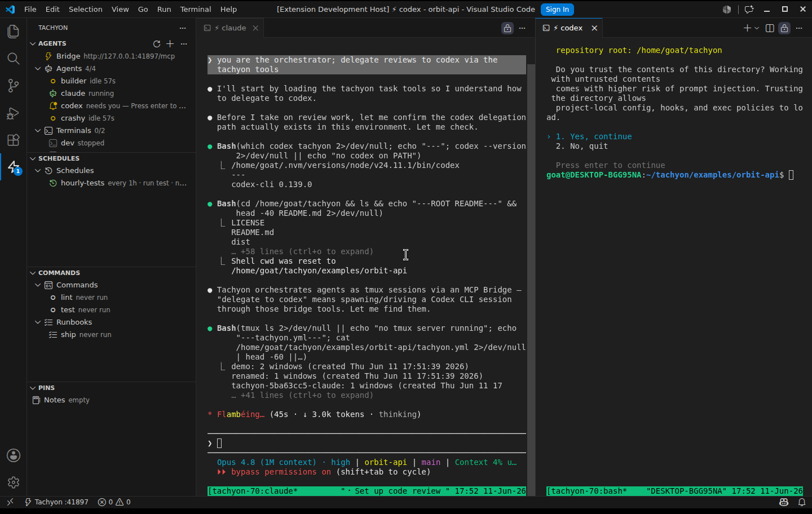This screenshot has width=812, height=514.
Task: Collapse the Schedules tree node
Action: pos(38,171)
